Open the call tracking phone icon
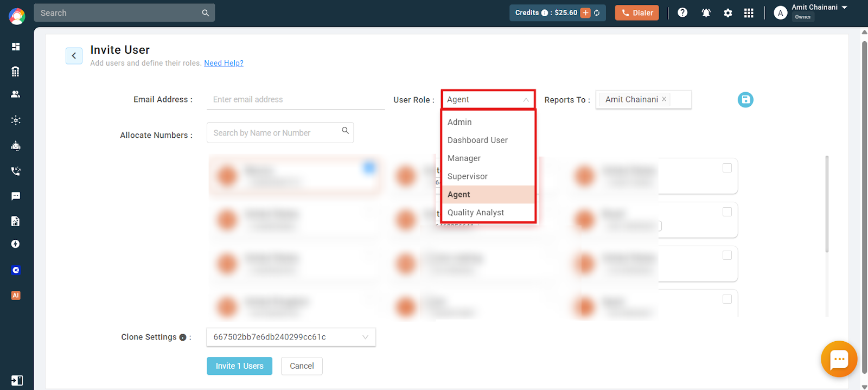Image resolution: width=868 pixels, height=390 pixels. point(16,171)
